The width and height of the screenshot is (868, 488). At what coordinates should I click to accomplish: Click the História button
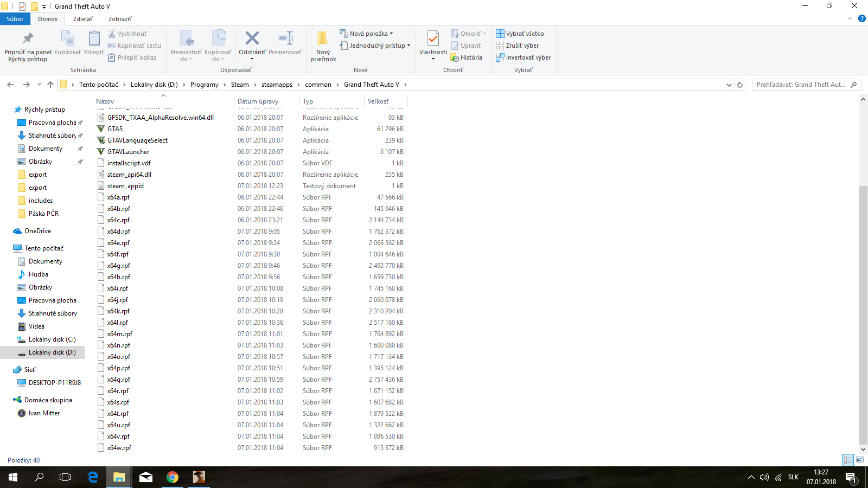pyautogui.click(x=467, y=57)
